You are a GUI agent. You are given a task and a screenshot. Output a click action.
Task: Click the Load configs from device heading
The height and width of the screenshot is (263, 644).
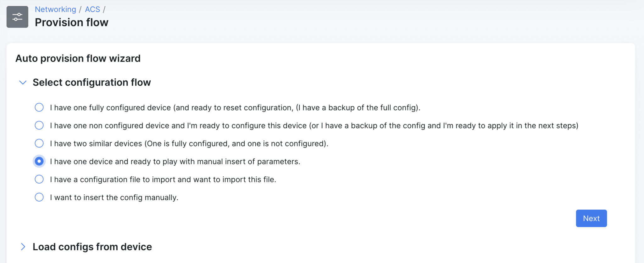click(x=92, y=247)
